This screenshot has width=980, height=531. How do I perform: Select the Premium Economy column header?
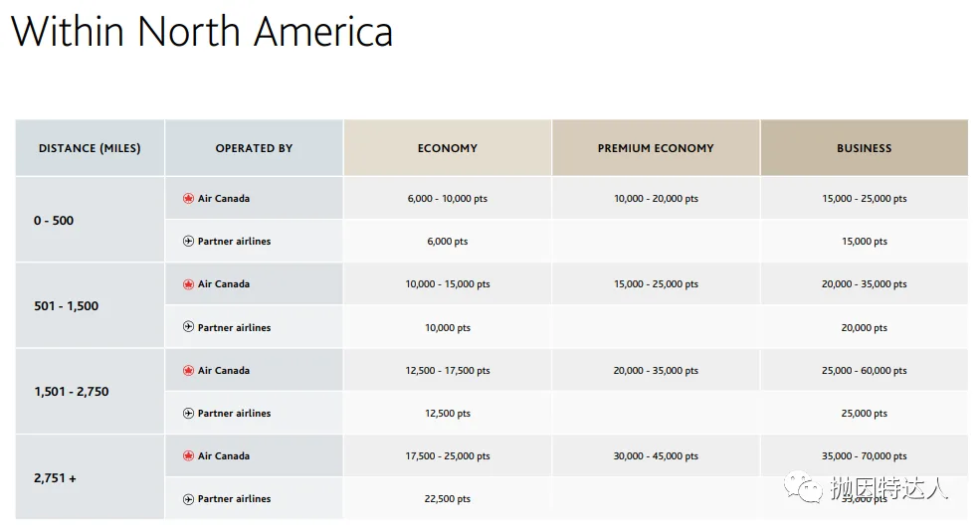(656, 148)
